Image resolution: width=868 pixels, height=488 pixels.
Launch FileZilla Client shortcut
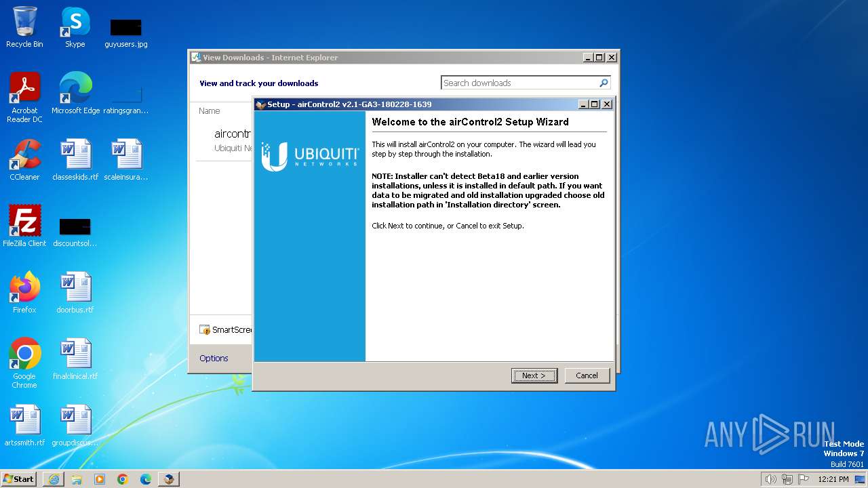pyautogui.click(x=24, y=226)
